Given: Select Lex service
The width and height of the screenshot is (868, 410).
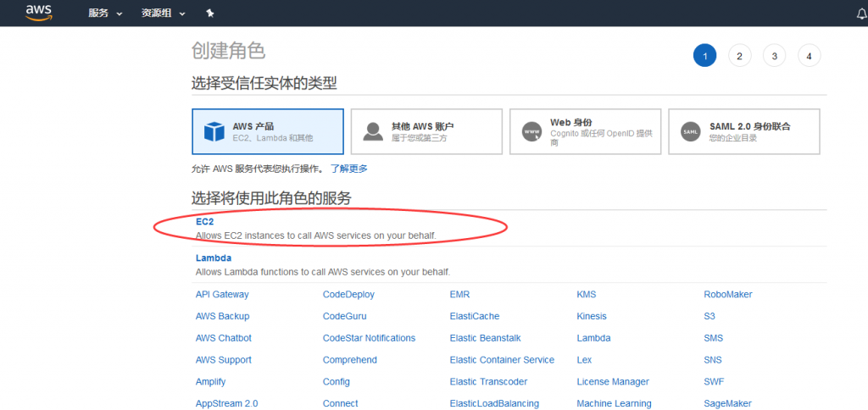Looking at the screenshot, I should tap(584, 360).
